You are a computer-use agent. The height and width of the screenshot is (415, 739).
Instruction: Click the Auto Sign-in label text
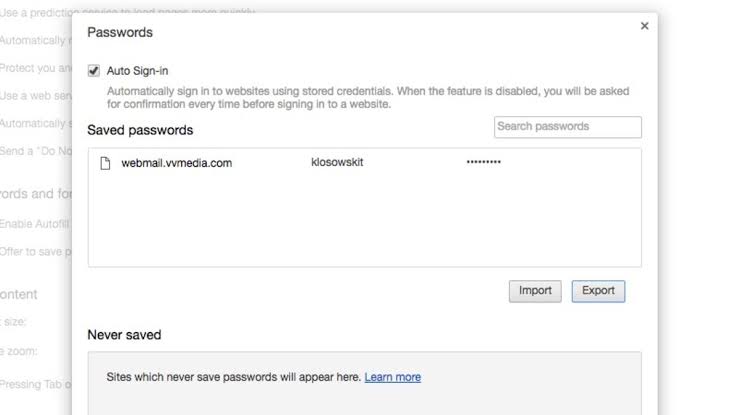pyautogui.click(x=139, y=71)
